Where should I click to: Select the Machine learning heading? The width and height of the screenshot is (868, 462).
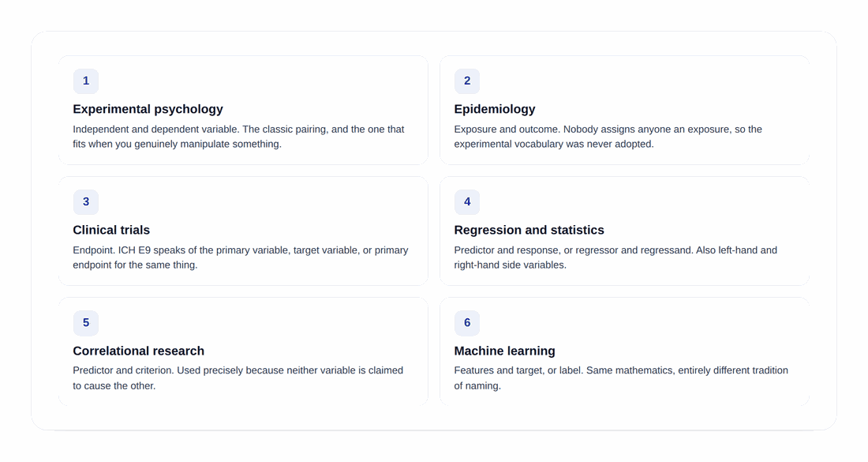504,351
